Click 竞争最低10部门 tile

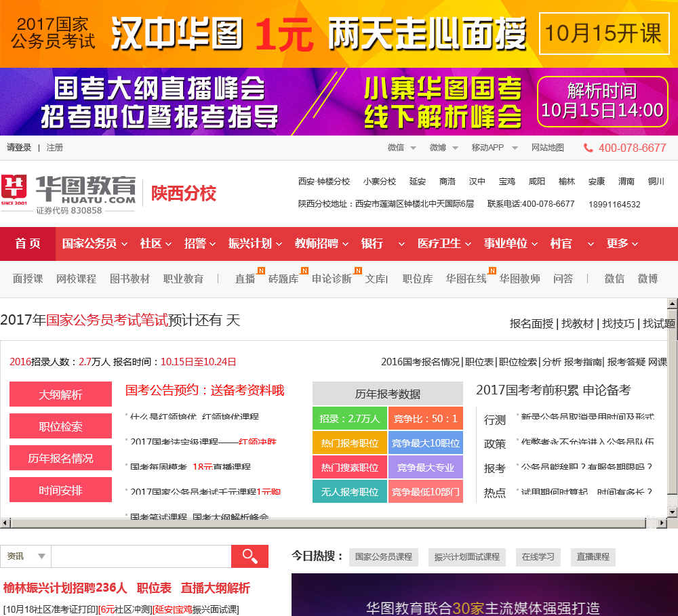[x=426, y=491]
